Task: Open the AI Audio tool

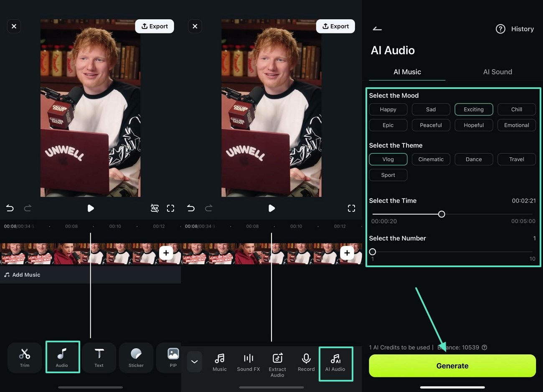Action: (x=335, y=364)
